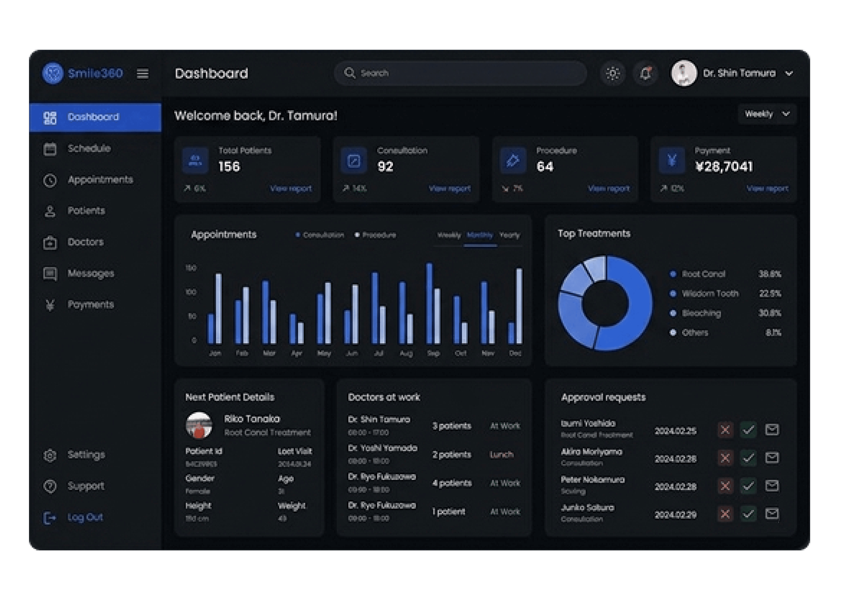
Task: Toggle the hamburger menu icon
Action: pos(143,74)
